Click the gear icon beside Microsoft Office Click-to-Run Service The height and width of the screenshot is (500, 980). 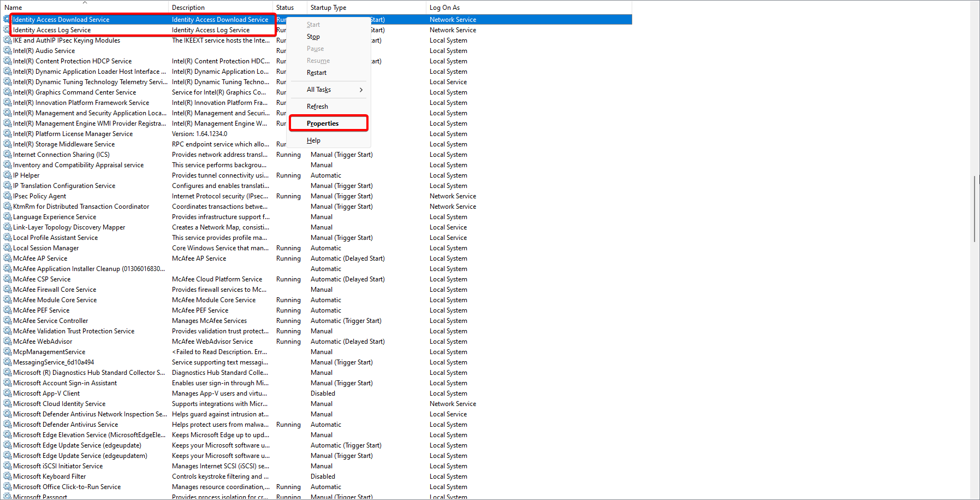pos(8,487)
